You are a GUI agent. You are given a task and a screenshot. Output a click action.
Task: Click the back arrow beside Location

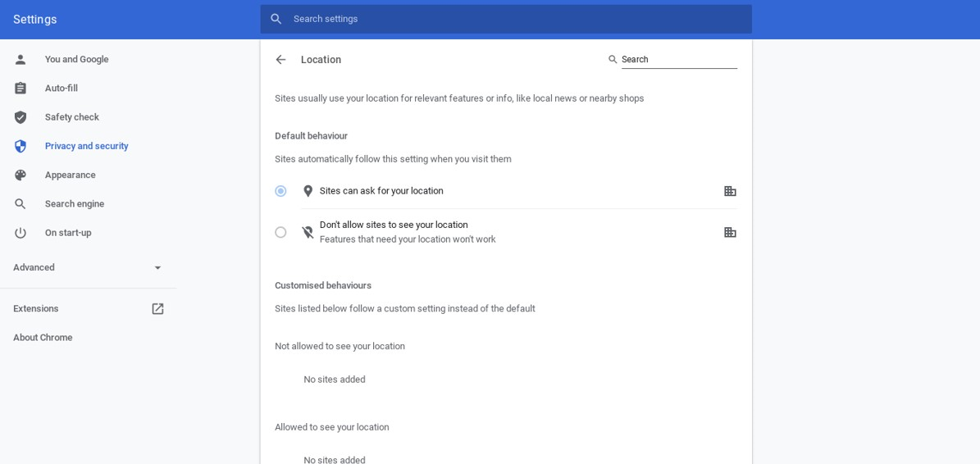(280, 59)
